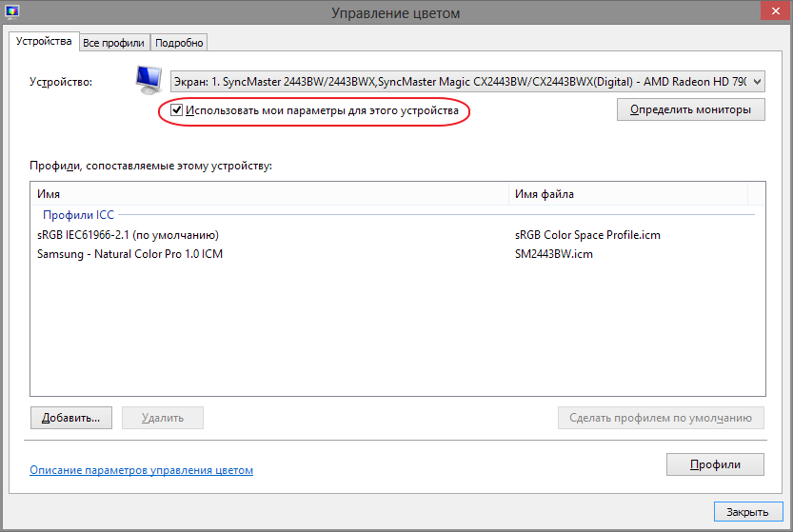Select the Samsung - Natural Color Pro profile
The image size is (793, 532).
[x=130, y=254]
